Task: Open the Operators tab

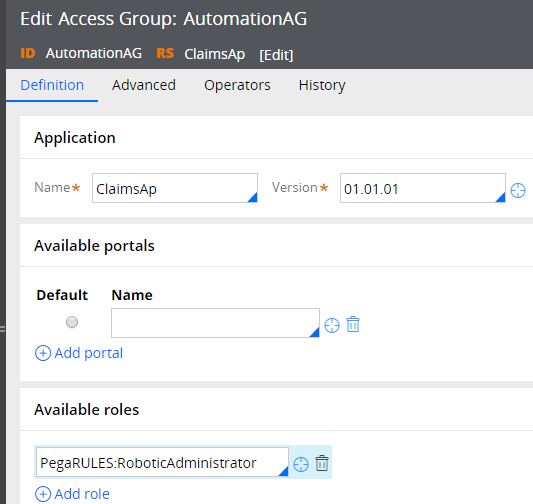Action: pyautogui.click(x=237, y=85)
